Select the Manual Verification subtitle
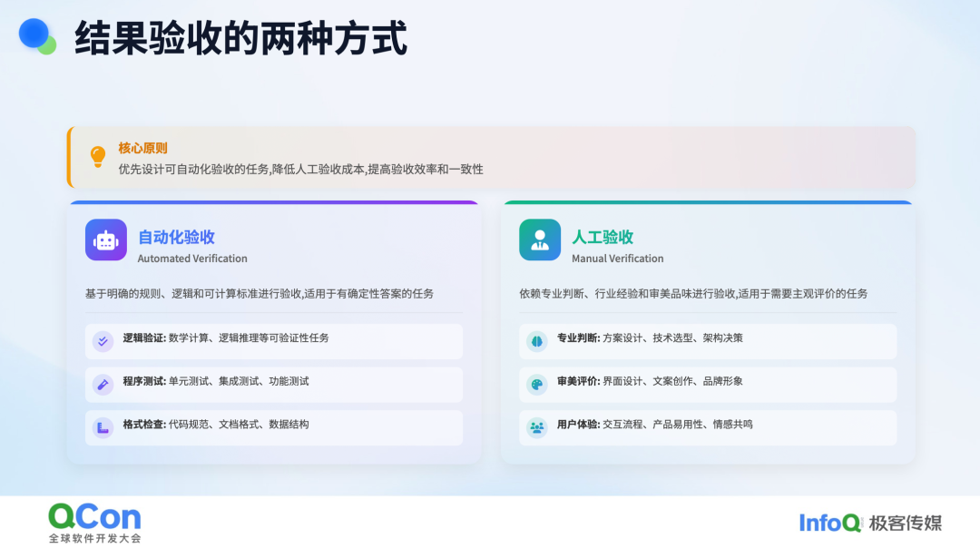The height and width of the screenshot is (548, 980). [x=617, y=259]
